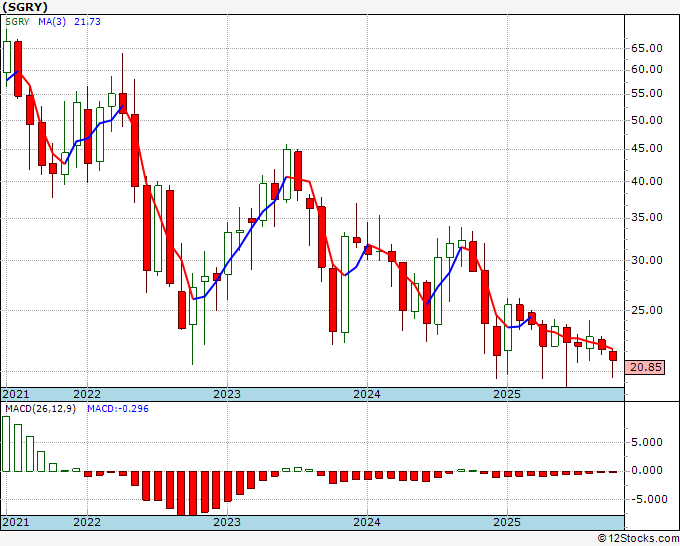Click the tallest green MACD bar in 2021
Screen dimensions: 680x546
pos(6,444)
